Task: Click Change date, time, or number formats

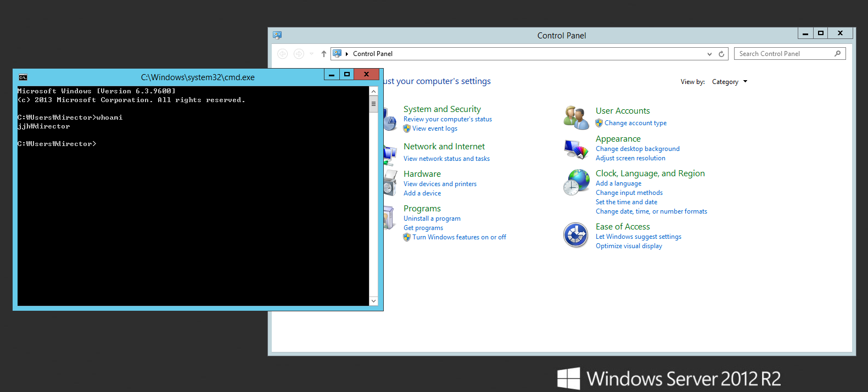Action: (651, 211)
